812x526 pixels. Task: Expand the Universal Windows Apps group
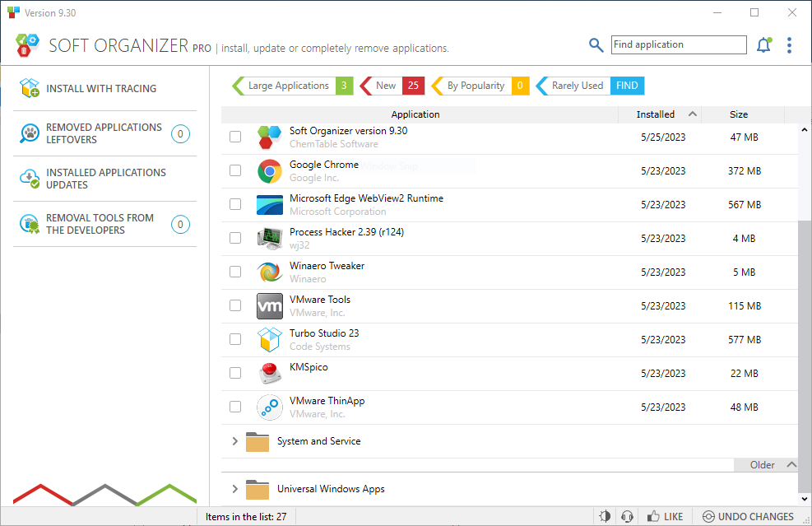[234, 489]
